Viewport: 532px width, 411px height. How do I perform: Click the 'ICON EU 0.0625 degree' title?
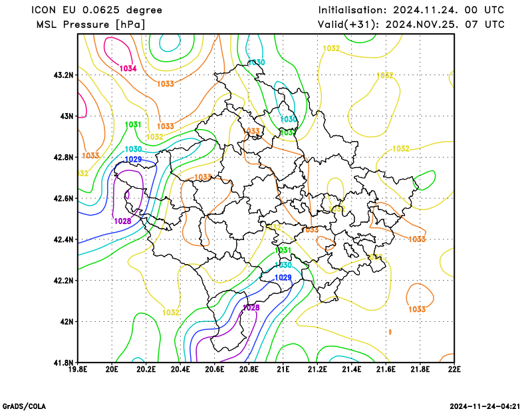[x=96, y=10]
